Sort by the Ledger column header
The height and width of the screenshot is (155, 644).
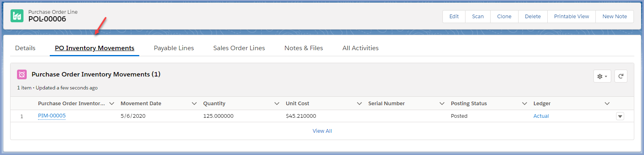[x=542, y=104]
